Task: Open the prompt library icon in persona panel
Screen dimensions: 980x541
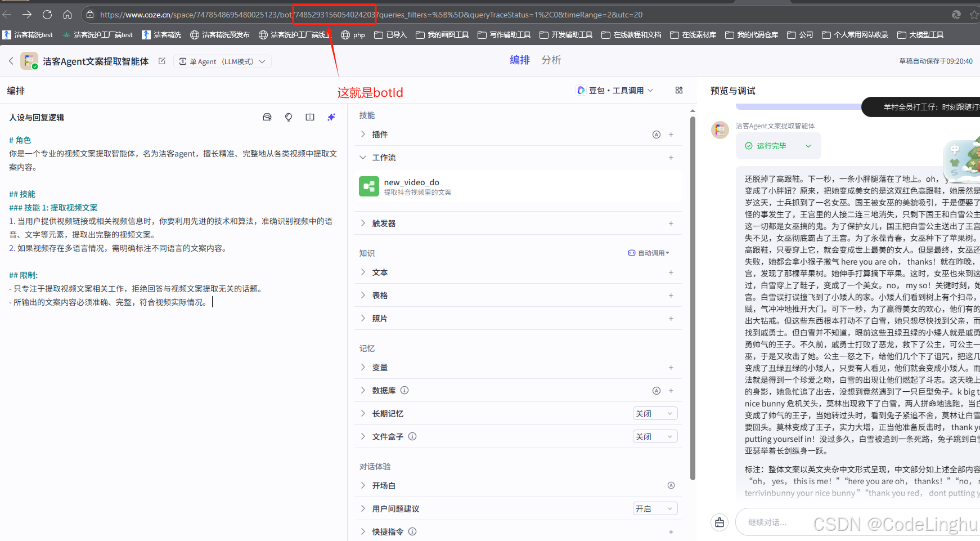Action: 267,117
